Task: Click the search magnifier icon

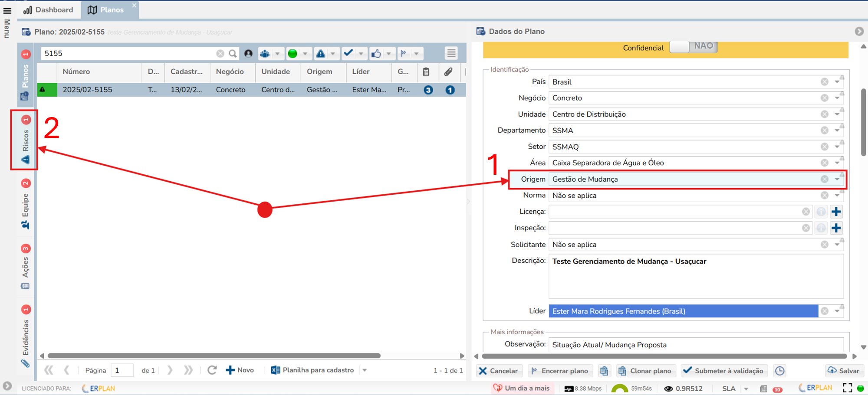Action: pos(233,53)
